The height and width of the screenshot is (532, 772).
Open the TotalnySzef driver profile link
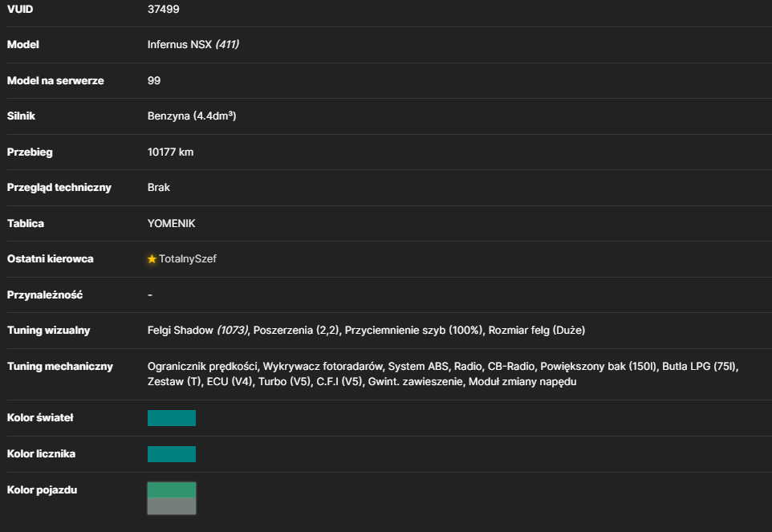click(188, 259)
